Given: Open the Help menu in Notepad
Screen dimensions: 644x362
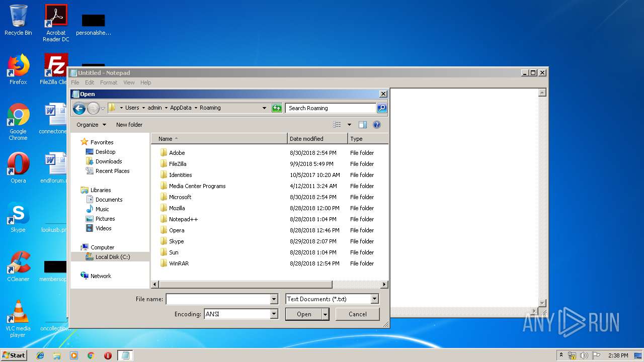Looking at the screenshot, I should pos(145,82).
